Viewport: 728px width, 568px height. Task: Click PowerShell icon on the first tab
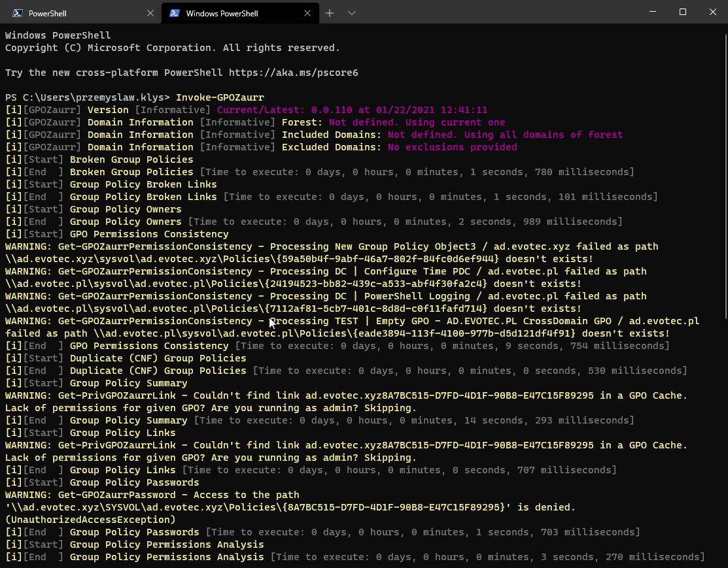(x=18, y=13)
